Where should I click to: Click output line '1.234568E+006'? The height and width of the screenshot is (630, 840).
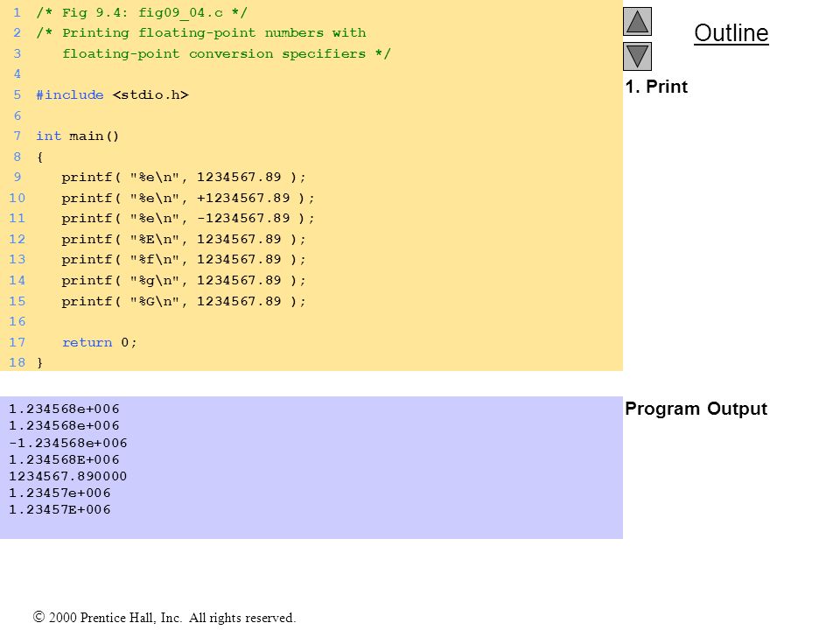pos(64,459)
